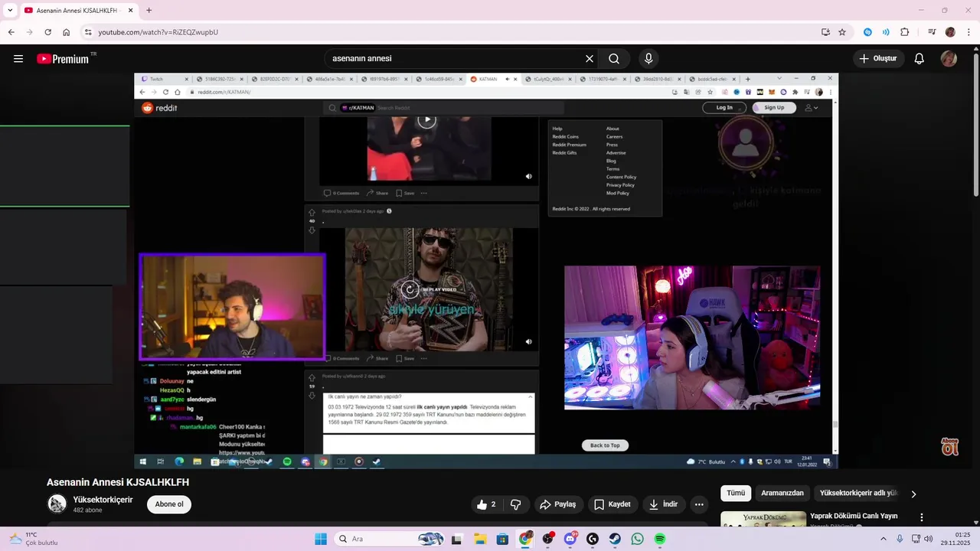
Task: Open Steam from the taskbar
Action: 615,539
